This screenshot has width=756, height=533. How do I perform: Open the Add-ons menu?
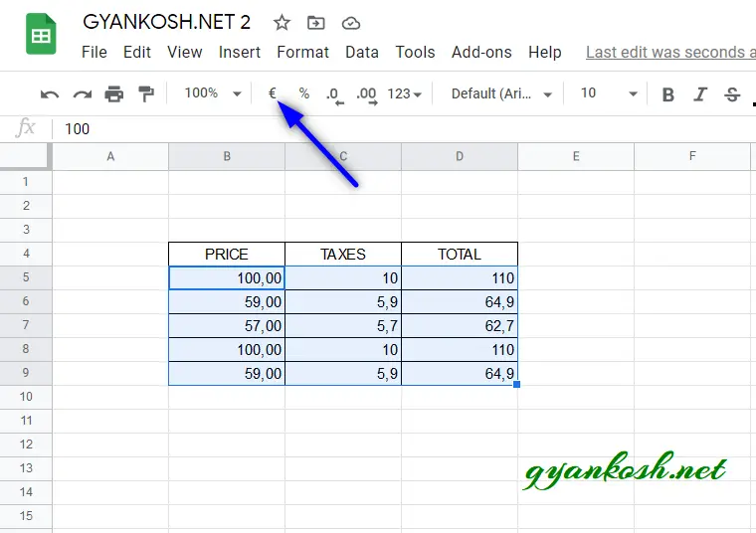481,52
